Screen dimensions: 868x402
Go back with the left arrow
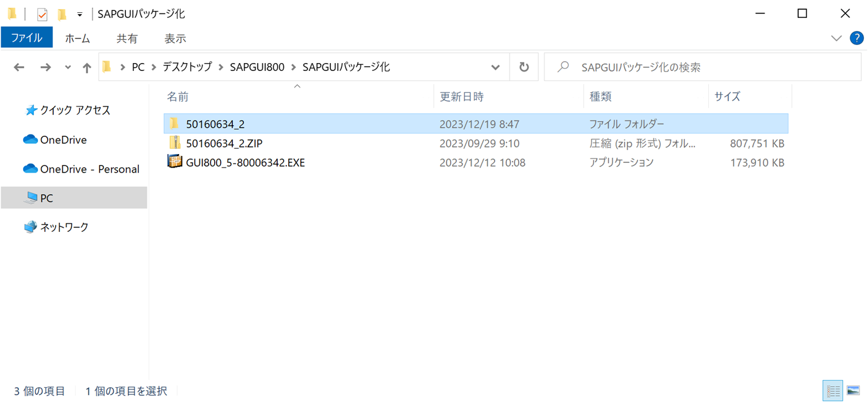pyautogui.click(x=19, y=67)
